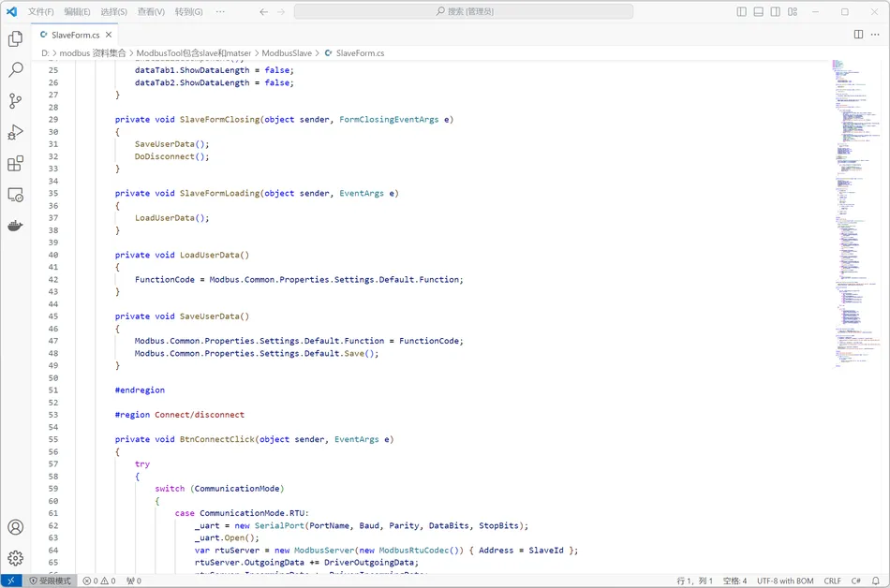Open the Search view in activity bar
890x588 pixels.
(15, 69)
